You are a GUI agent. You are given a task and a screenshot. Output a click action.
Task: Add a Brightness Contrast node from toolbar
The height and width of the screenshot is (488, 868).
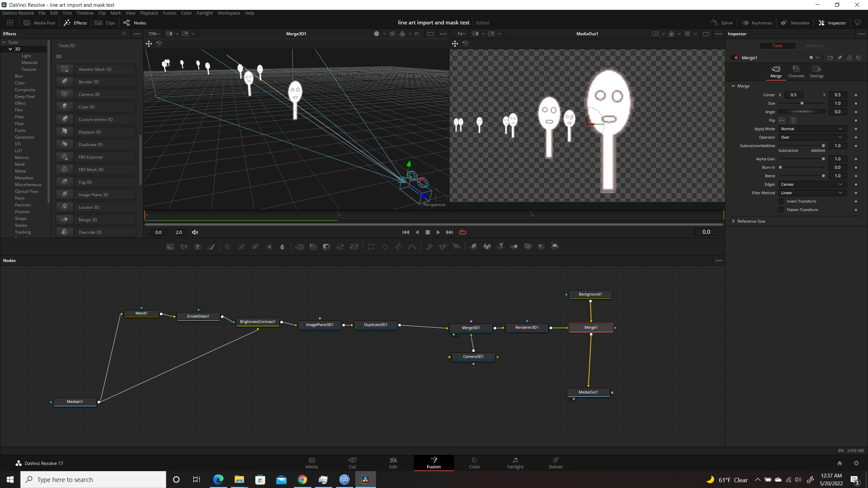click(x=269, y=247)
